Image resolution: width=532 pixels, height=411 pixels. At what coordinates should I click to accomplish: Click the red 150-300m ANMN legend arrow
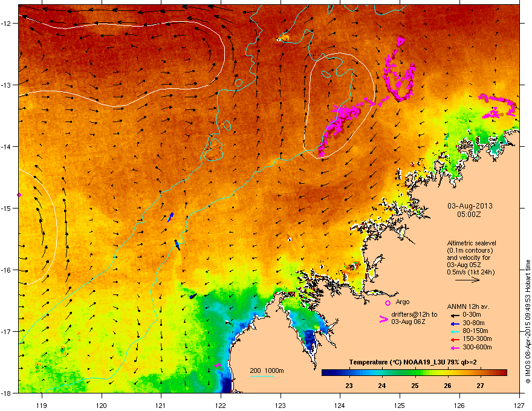coord(454,340)
